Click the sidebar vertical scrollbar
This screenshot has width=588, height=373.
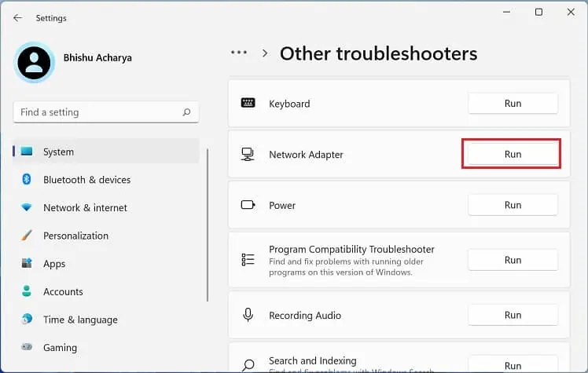click(208, 228)
